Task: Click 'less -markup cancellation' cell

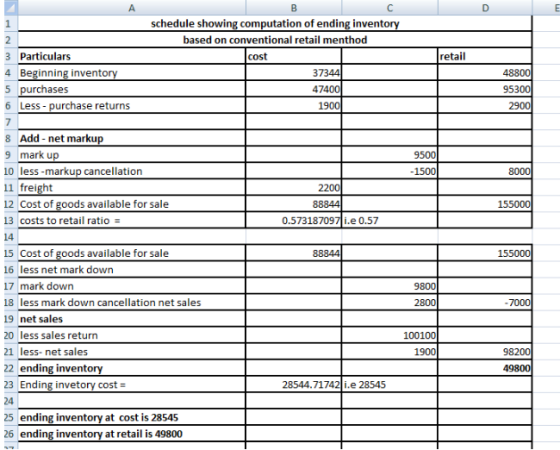Action: (132, 171)
